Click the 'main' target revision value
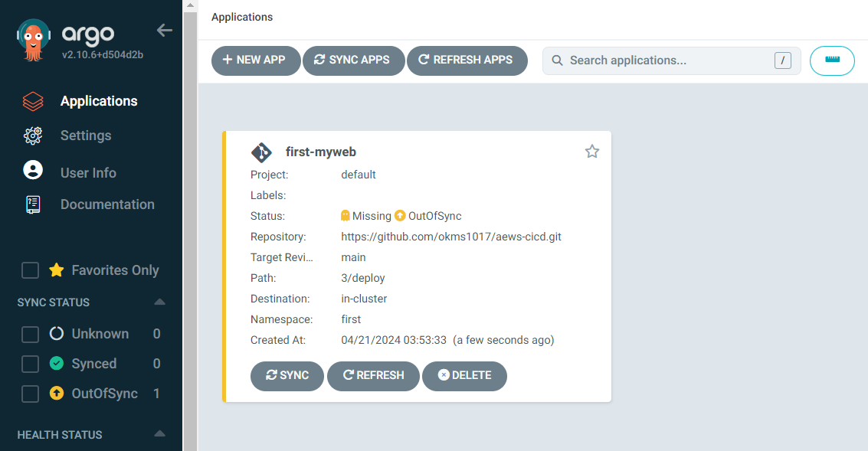 click(x=353, y=257)
